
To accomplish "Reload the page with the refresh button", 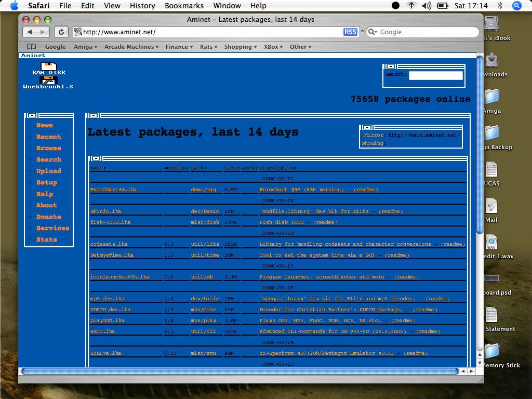I will (x=61, y=32).
